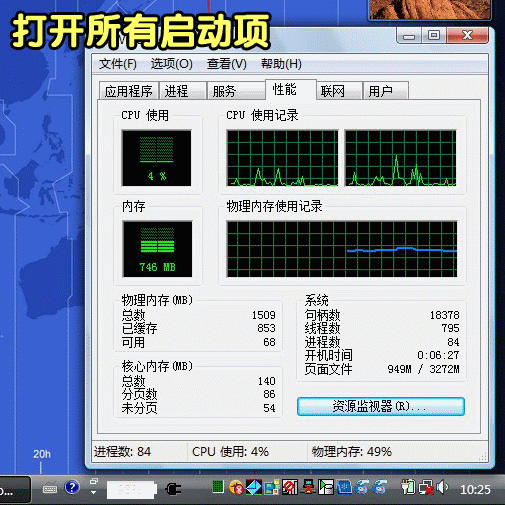Click the network disconnected red-X tray icon

426,488
